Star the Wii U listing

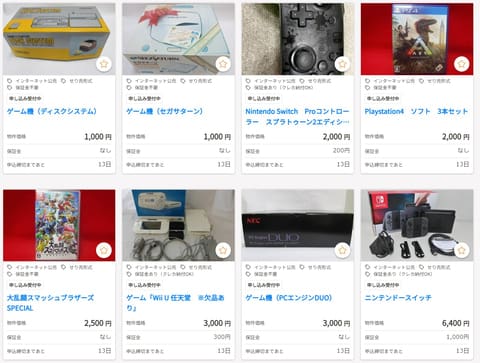(x=223, y=250)
